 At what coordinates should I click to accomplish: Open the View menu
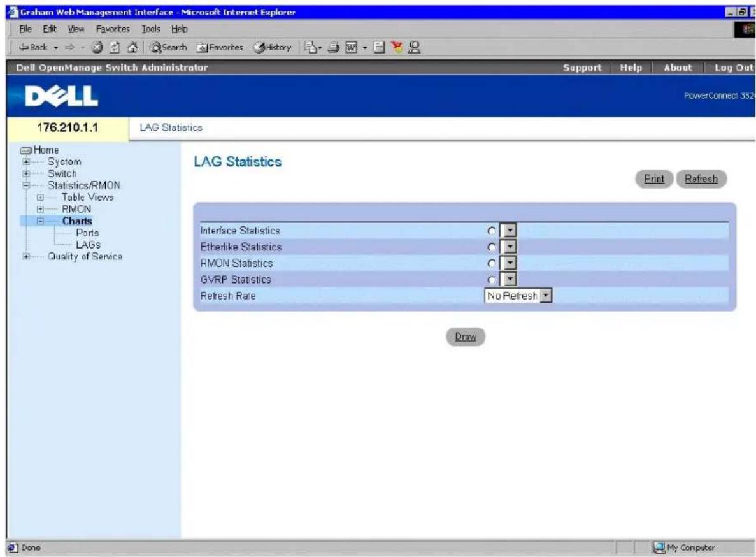pos(76,29)
